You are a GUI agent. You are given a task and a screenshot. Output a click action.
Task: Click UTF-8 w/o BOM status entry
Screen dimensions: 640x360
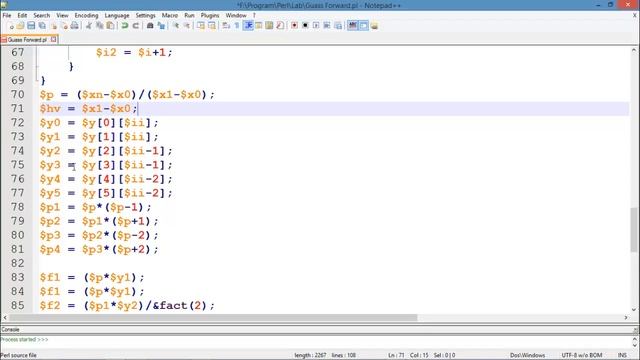point(582,355)
